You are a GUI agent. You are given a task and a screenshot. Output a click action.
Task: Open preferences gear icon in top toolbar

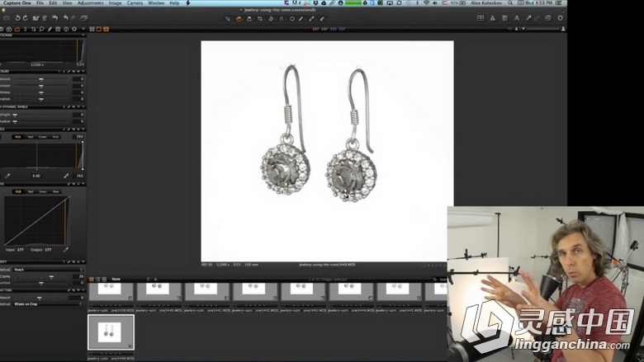[561, 18]
